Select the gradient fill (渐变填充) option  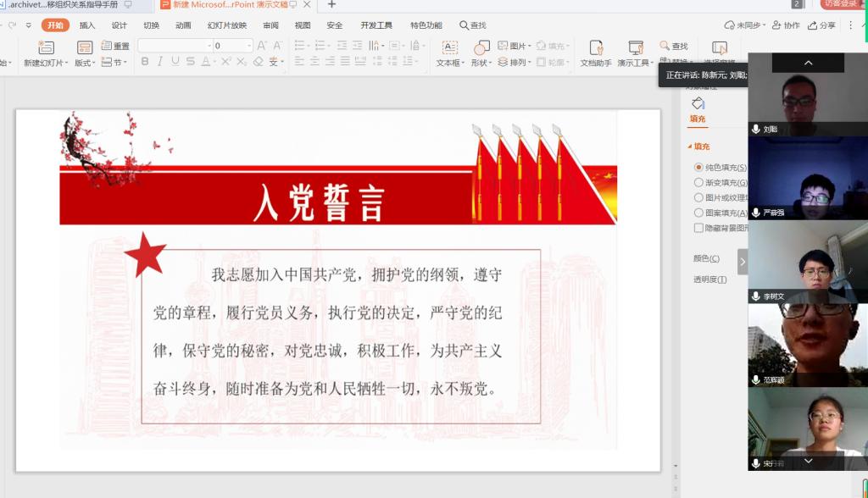click(x=698, y=183)
